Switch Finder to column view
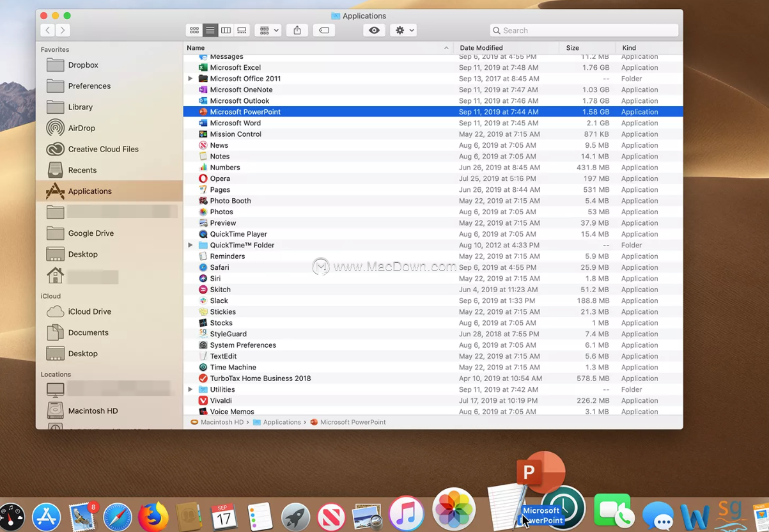 tap(226, 30)
